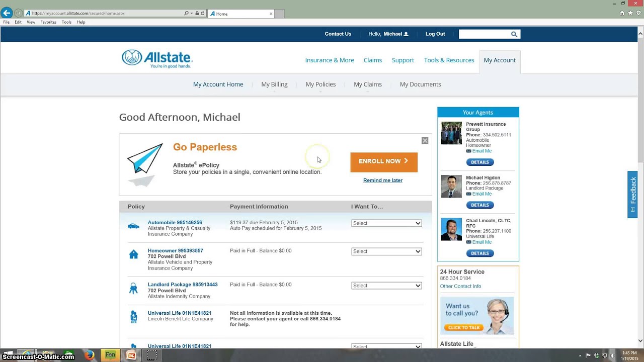Open Tools & Resources
This screenshot has height=362, width=644.
(x=449, y=60)
